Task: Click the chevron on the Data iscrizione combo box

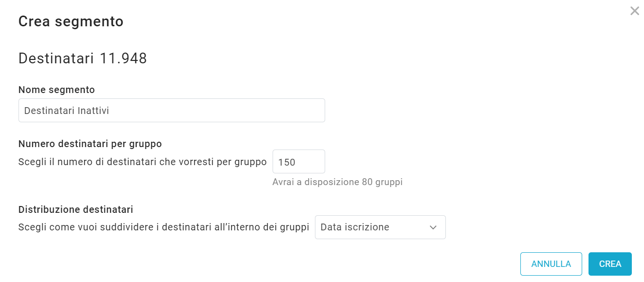Action: click(x=435, y=227)
